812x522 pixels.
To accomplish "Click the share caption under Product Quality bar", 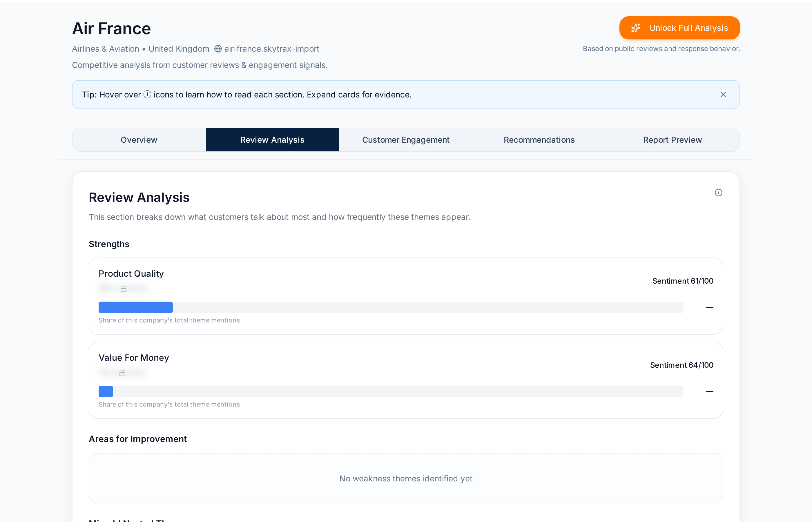I will tap(169, 320).
